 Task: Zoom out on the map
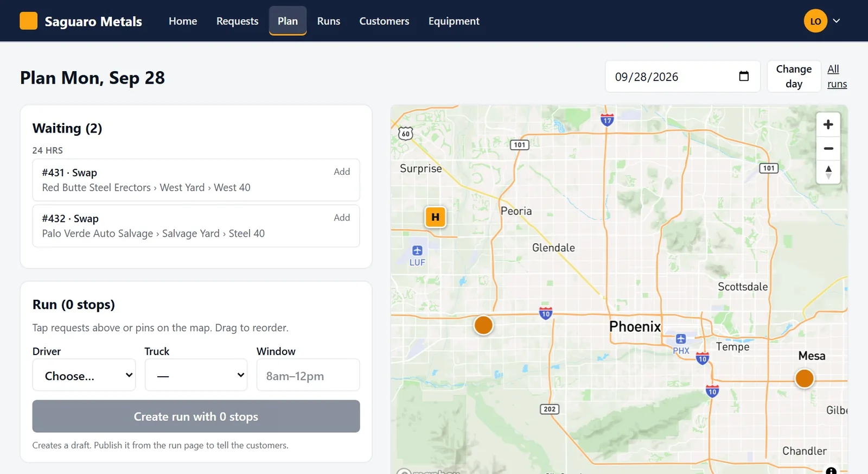[x=828, y=148]
